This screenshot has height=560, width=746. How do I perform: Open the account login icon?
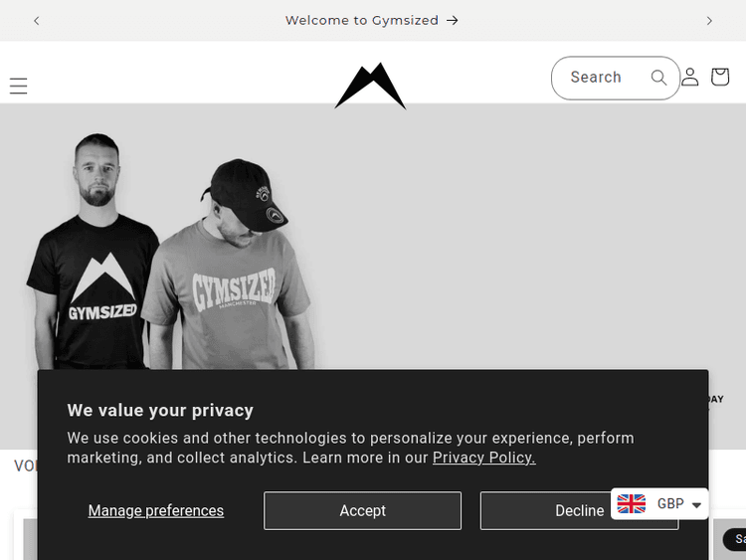pos(690,78)
